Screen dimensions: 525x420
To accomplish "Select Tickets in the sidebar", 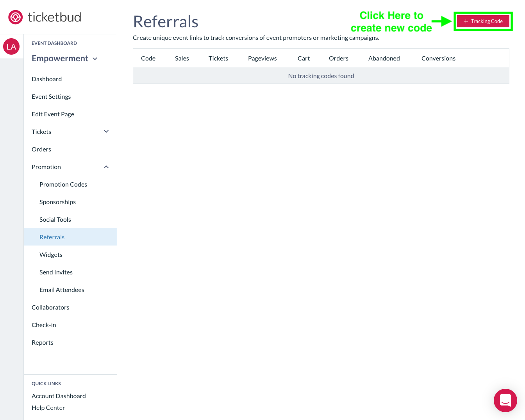I will tap(41, 132).
